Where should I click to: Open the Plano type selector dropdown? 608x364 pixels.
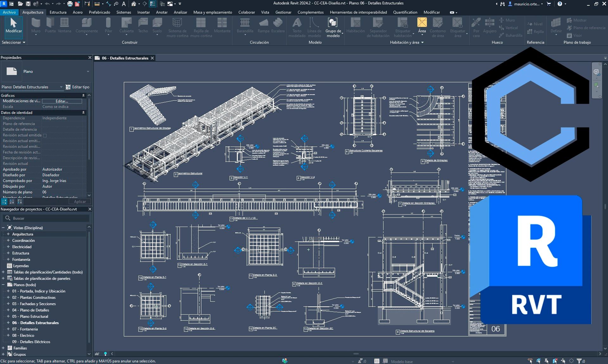(88, 72)
